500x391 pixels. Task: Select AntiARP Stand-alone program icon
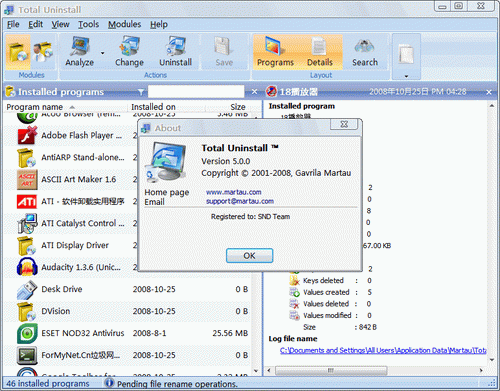[x=27, y=158]
